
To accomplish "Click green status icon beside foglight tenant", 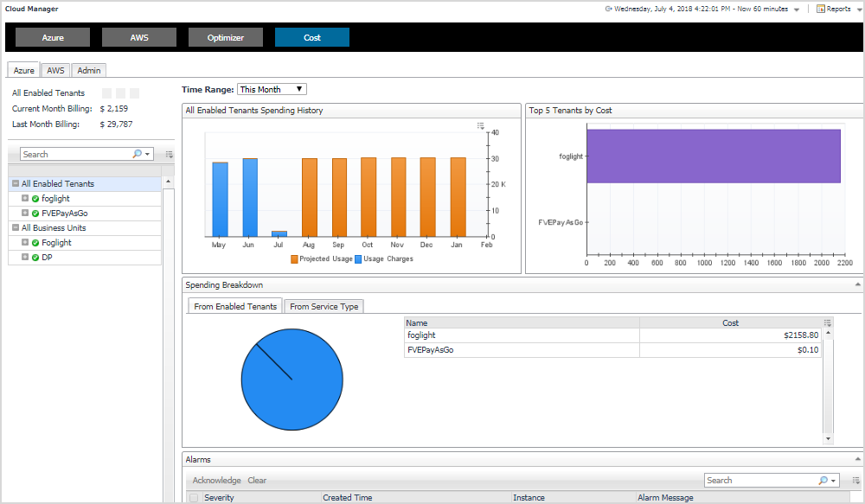I will (x=35, y=199).
